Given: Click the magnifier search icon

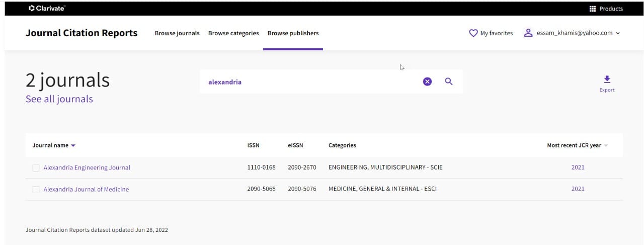Looking at the screenshot, I should [x=449, y=81].
